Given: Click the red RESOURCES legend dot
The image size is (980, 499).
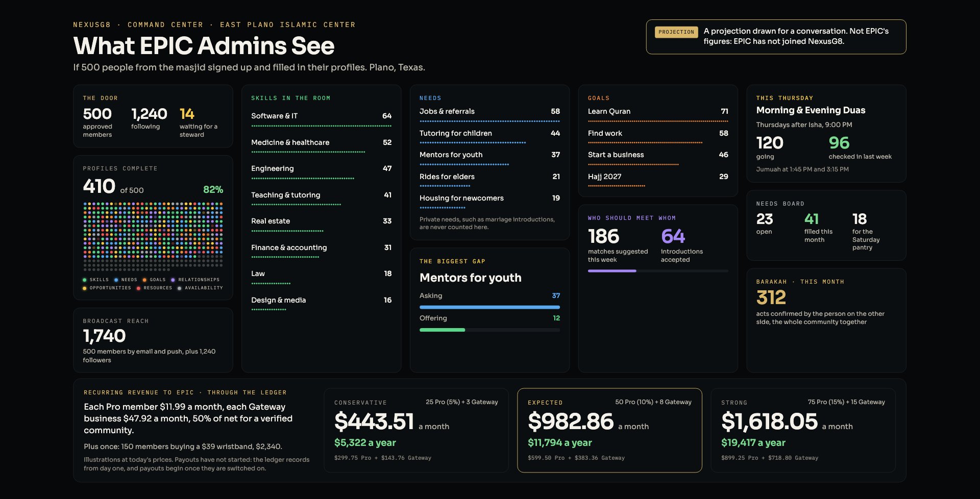Looking at the screenshot, I should pos(138,288).
